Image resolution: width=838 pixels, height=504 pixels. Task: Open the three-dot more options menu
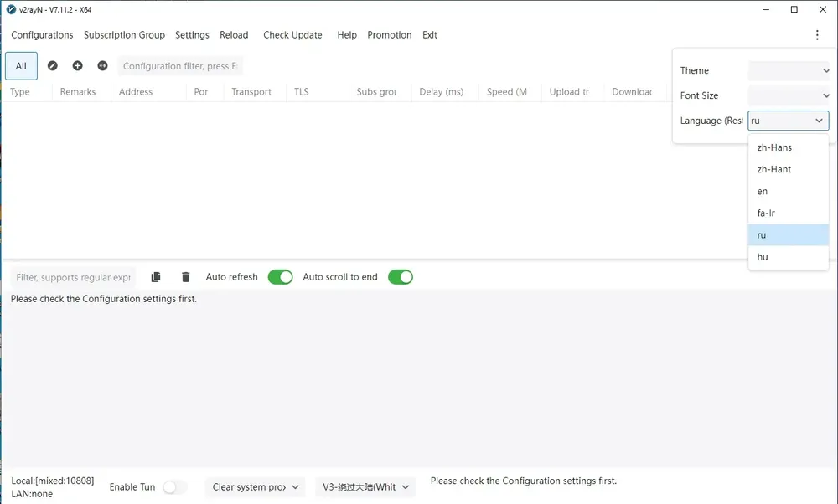[817, 34]
